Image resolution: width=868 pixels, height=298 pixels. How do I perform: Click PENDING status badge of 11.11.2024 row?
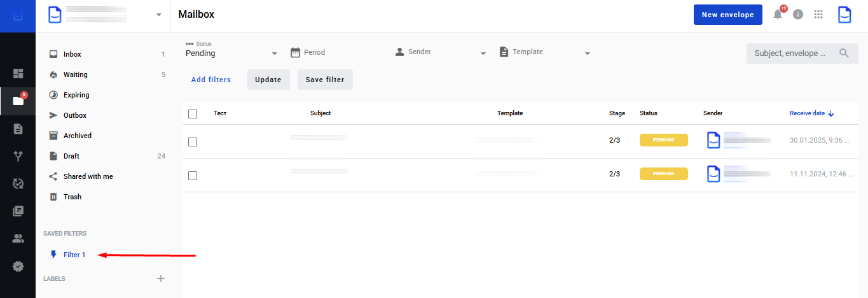coord(664,174)
